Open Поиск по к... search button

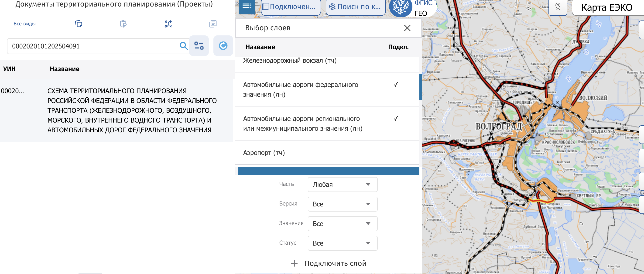[x=356, y=7]
